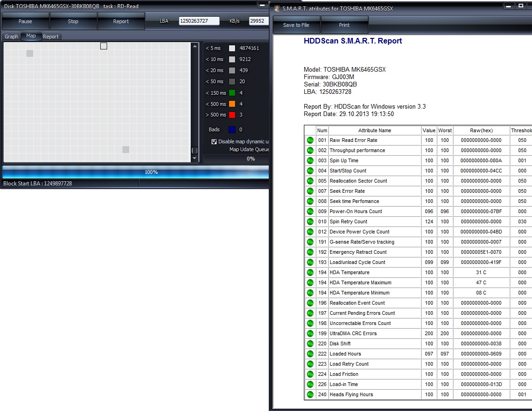Click the green status icon for Current Pending Errors Count

point(310,313)
